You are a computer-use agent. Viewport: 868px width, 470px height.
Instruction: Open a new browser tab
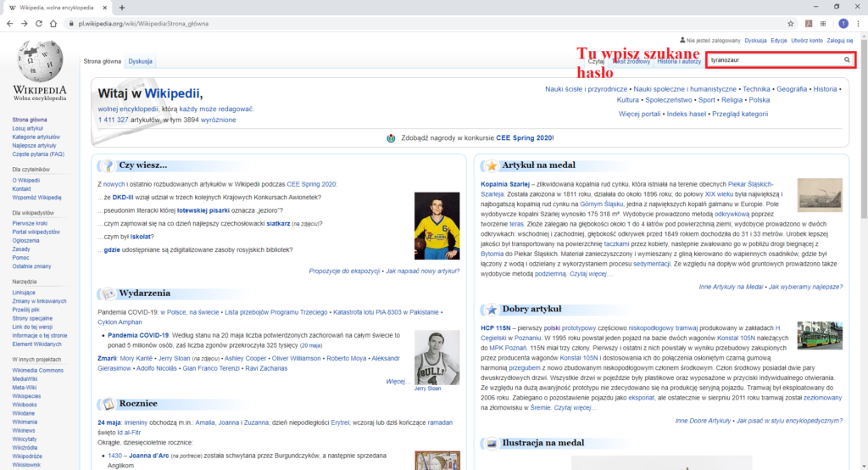[122, 8]
